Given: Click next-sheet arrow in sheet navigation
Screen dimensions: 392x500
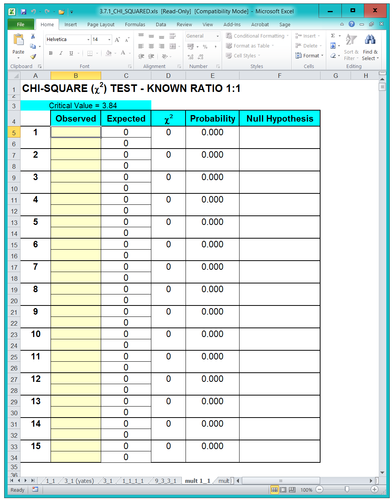Looking at the screenshot, I should tap(26, 481).
